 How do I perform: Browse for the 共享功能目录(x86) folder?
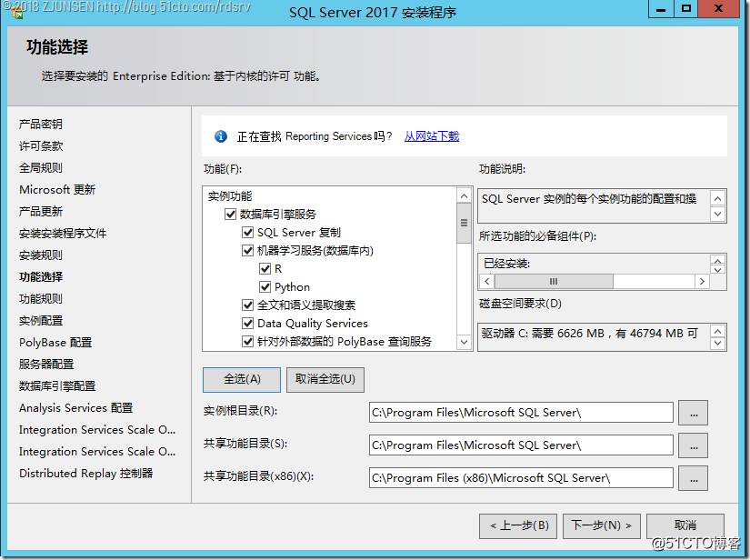tap(693, 478)
